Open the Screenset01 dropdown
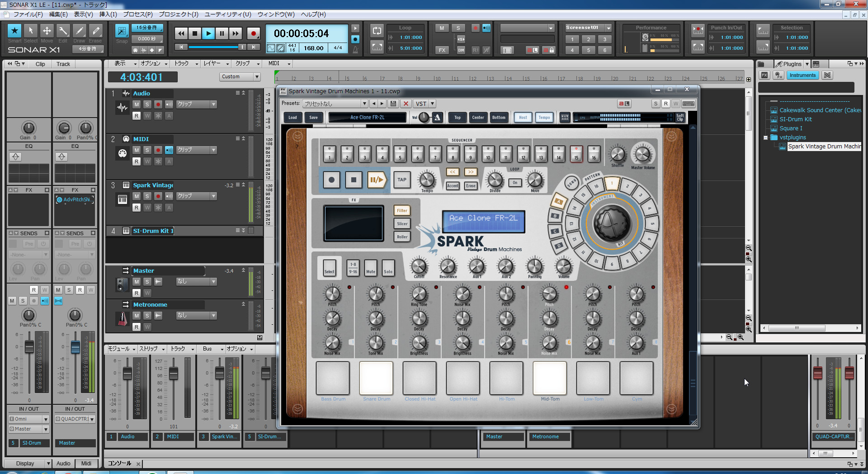Viewport: 868px width, 474px height. [609, 28]
